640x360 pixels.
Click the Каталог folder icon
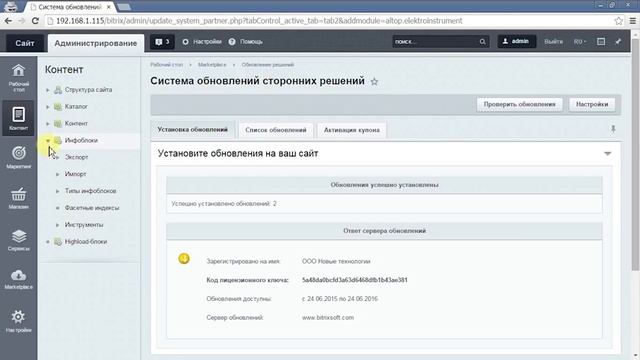[58, 107]
